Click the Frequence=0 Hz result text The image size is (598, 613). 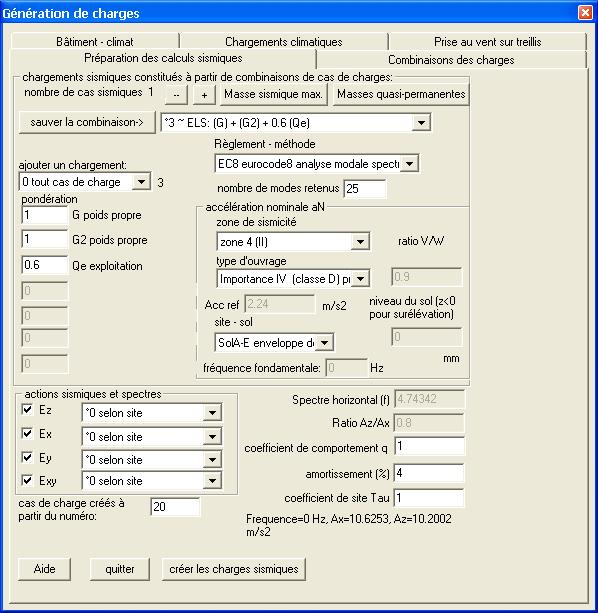[349, 525]
